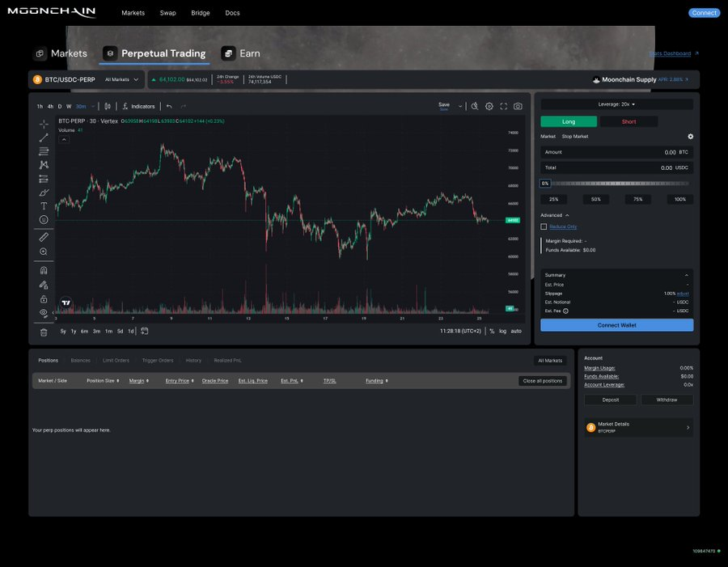The image size is (728, 567).
Task: Click the Moonchain logo
Action: coord(52,12)
